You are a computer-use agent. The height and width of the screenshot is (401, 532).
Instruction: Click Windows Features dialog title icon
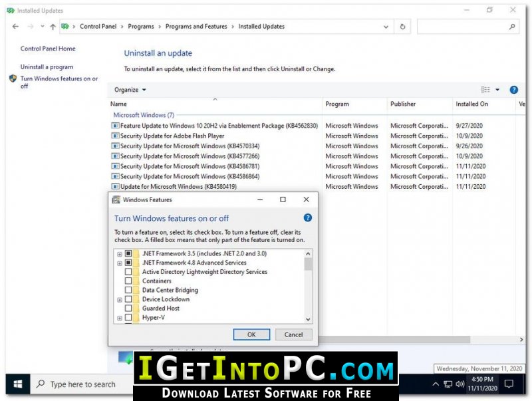(x=116, y=200)
